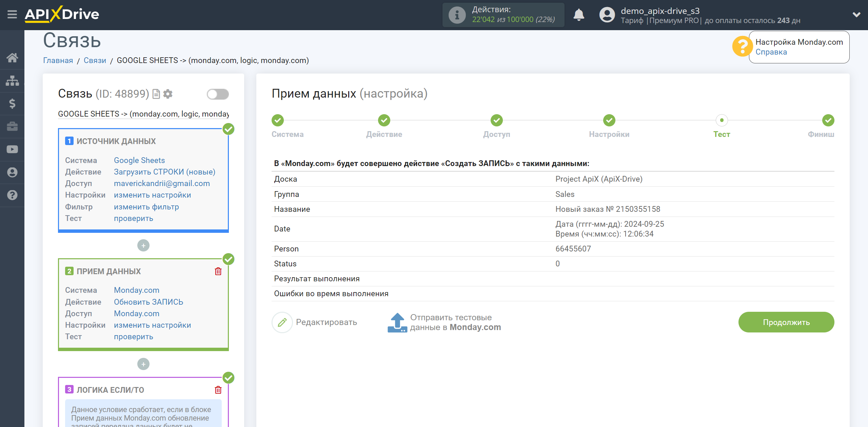This screenshot has height=427, width=868.
Task: Open the video tutorials sidebar icon
Action: 12,149
